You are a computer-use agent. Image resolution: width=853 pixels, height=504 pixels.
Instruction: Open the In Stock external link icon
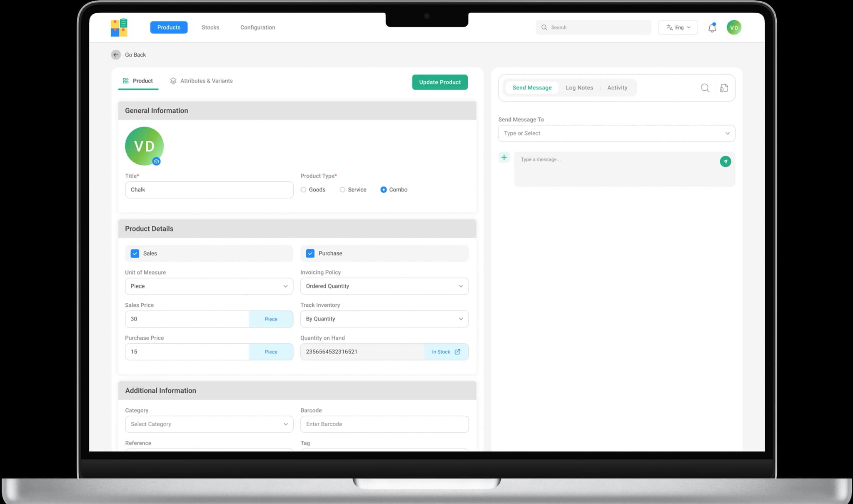[x=457, y=352]
